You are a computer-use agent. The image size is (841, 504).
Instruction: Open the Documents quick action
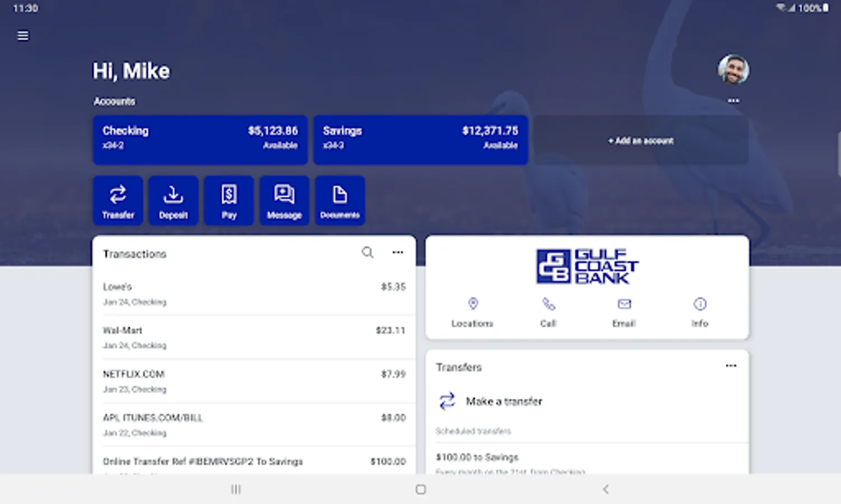340,200
